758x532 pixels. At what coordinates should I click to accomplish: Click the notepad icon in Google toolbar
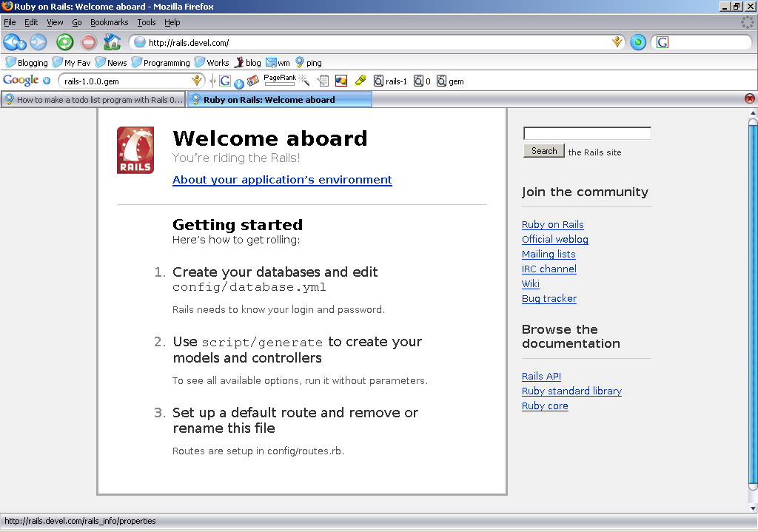(323, 81)
